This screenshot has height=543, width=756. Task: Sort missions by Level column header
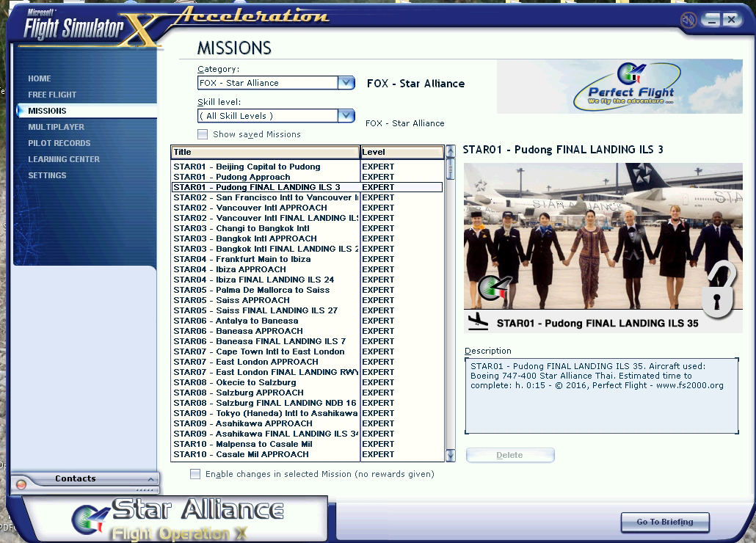click(x=402, y=152)
